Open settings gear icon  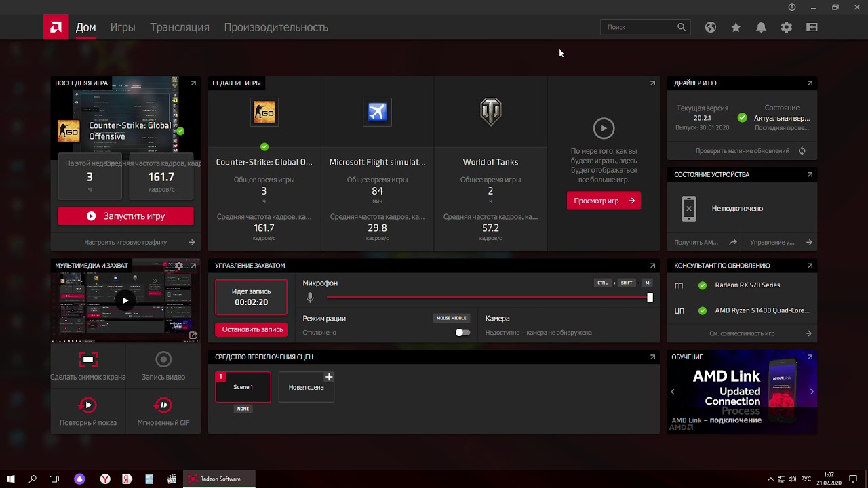pyautogui.click(x=786, y=27)
